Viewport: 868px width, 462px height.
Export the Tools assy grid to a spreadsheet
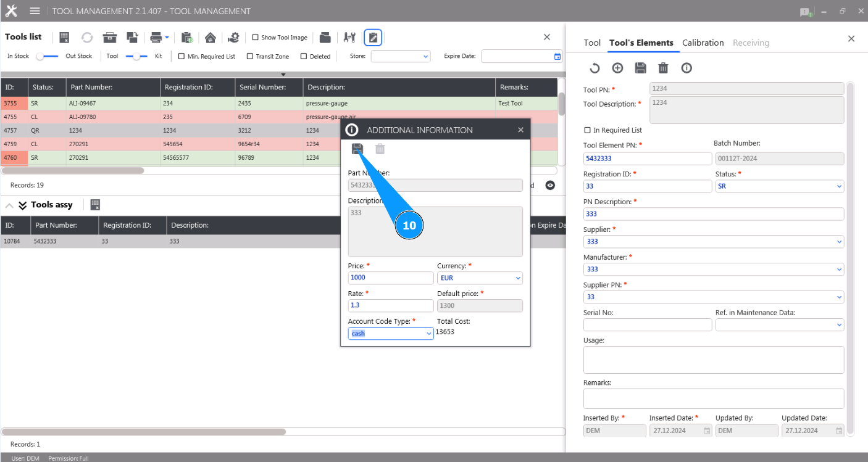pyautogui.click(x=95, y=205)
